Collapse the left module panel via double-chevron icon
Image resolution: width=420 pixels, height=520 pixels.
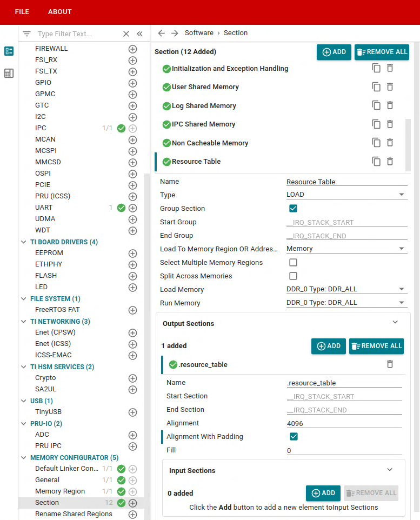click(139, 33)
